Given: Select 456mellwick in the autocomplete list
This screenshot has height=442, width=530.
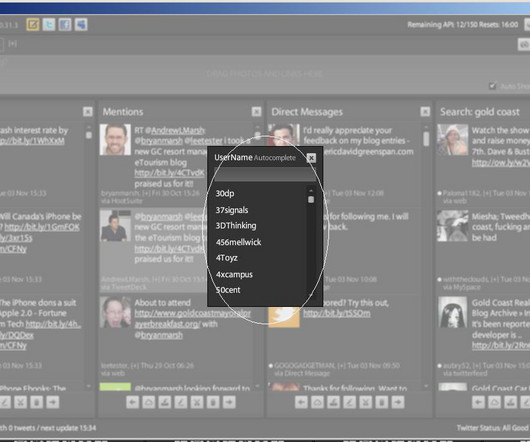Looking at the screenshot, I should [238, 242].
